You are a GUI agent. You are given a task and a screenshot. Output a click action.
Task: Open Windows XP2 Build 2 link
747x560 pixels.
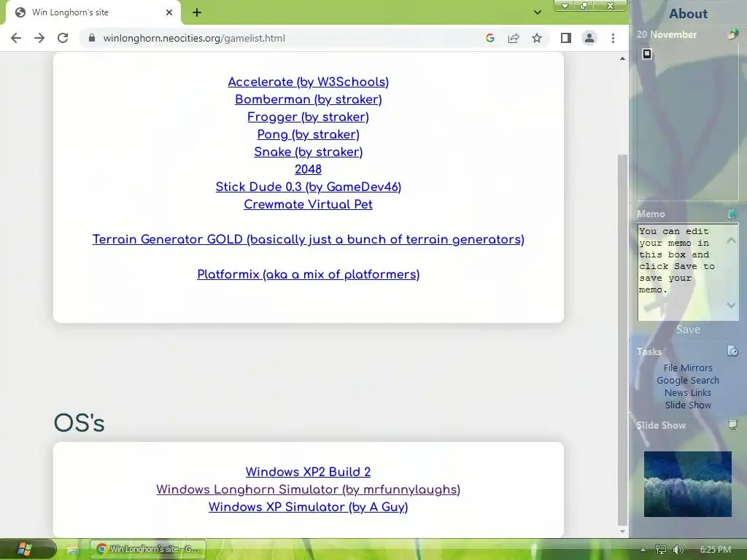(x=309, y=472)
